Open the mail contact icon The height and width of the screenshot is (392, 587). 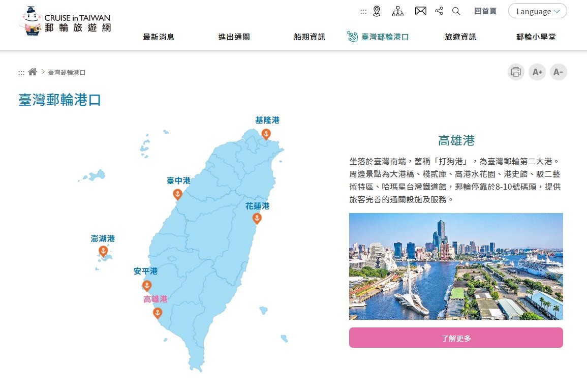pos(420,10)
